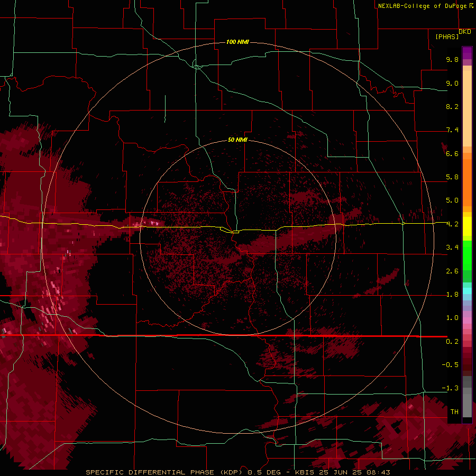The image size is (476, 476).
Task: Click the 6.6 value on the scale
Action: coord(452,153)
